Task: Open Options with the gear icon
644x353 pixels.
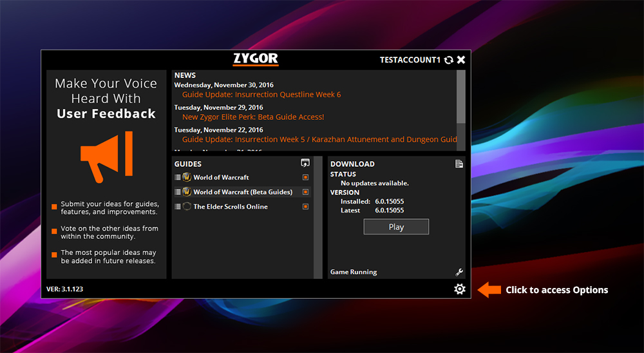Action: point(460,289)
